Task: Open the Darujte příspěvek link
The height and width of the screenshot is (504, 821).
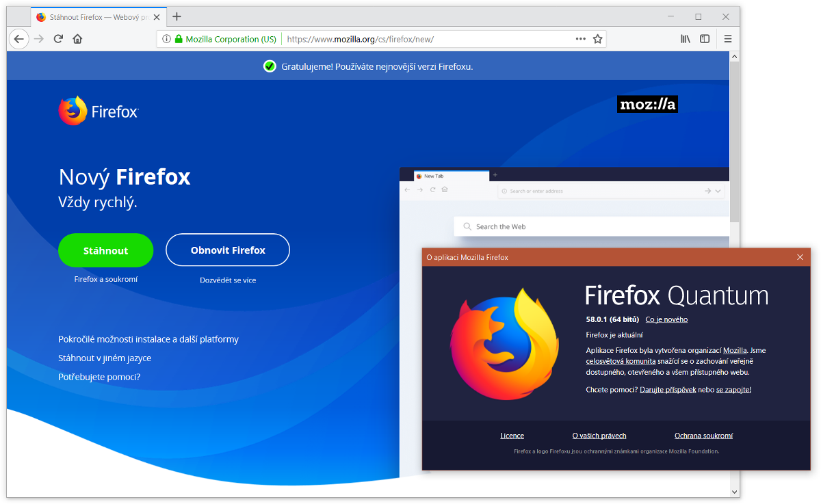Action: pyautogui.click(x=668, y=390)
